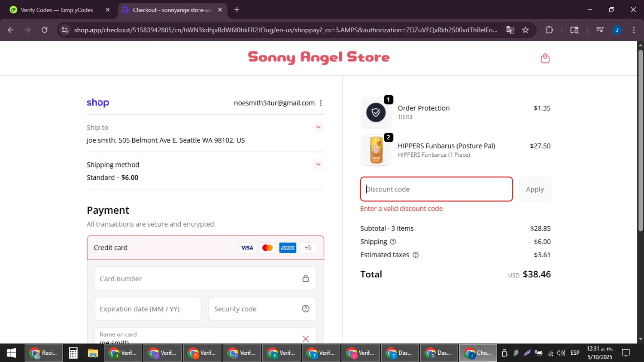Bookmark this page with the star

tap(526, 30)
